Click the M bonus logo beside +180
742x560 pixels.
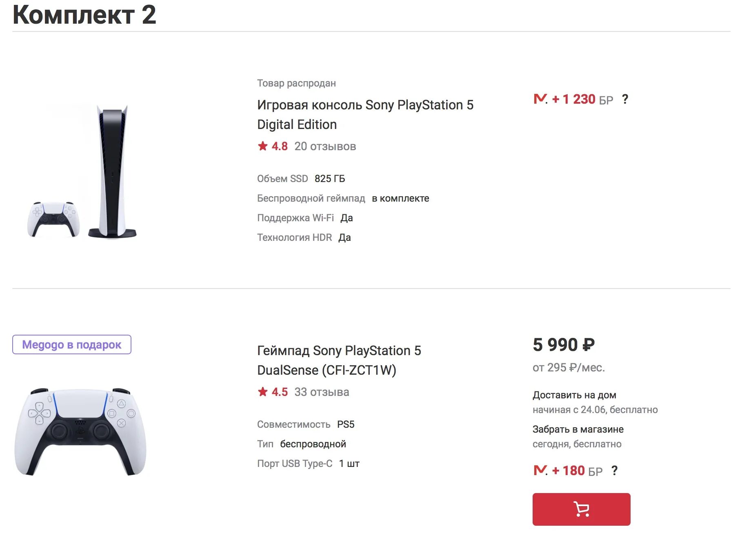coord(540,471)
